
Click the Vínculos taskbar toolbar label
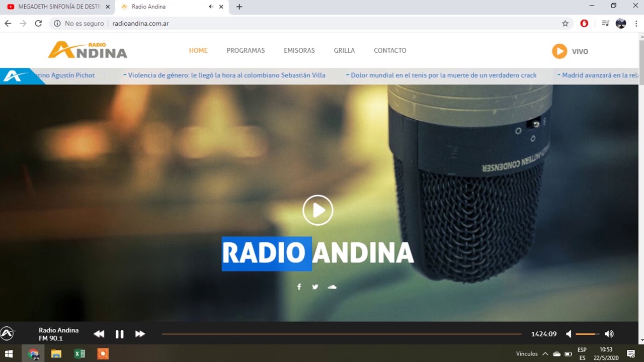click(527, 354)
